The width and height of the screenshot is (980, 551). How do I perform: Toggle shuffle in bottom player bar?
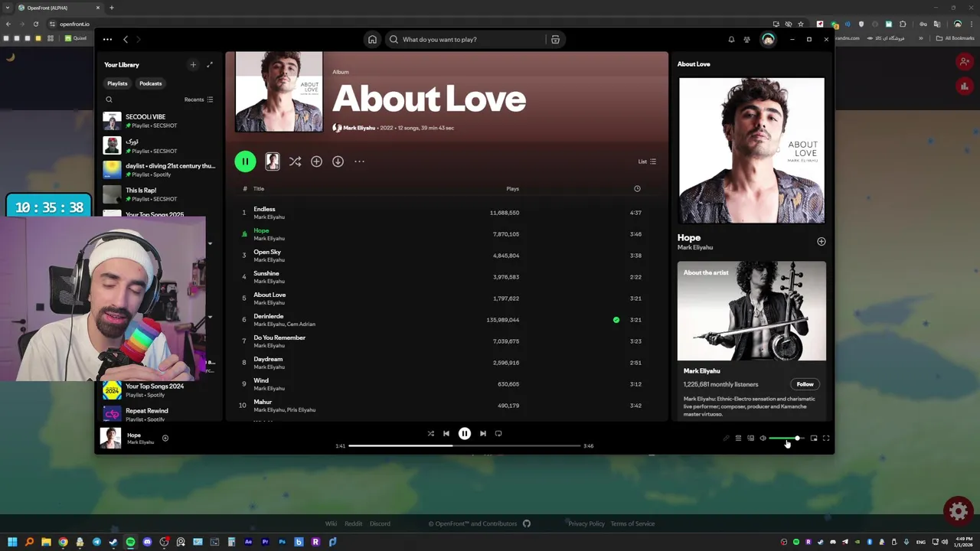(430, 434)
